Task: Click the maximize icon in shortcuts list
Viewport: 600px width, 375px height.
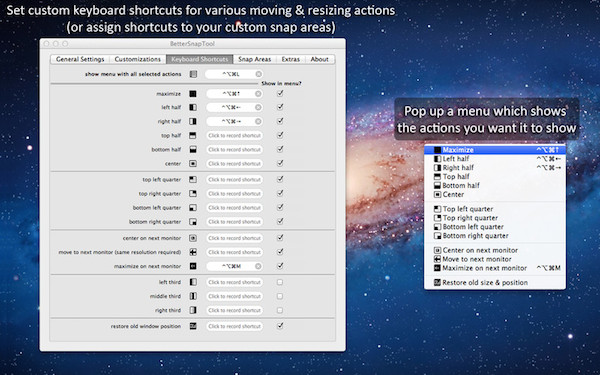Action: [193, 94]
